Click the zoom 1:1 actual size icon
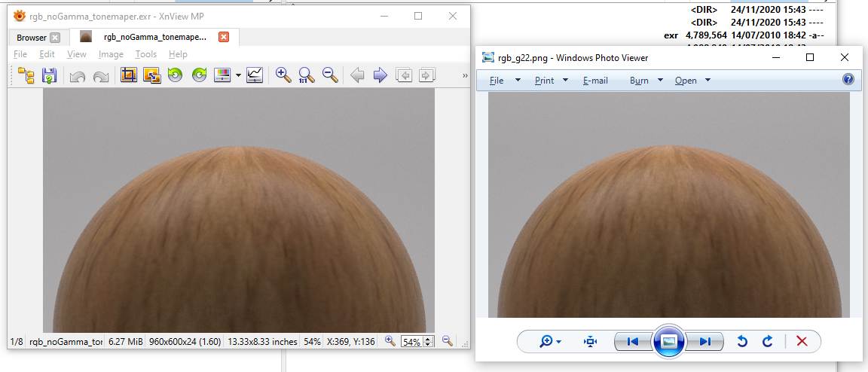Screen dimensions: 868x372 [x=306, y=75]
